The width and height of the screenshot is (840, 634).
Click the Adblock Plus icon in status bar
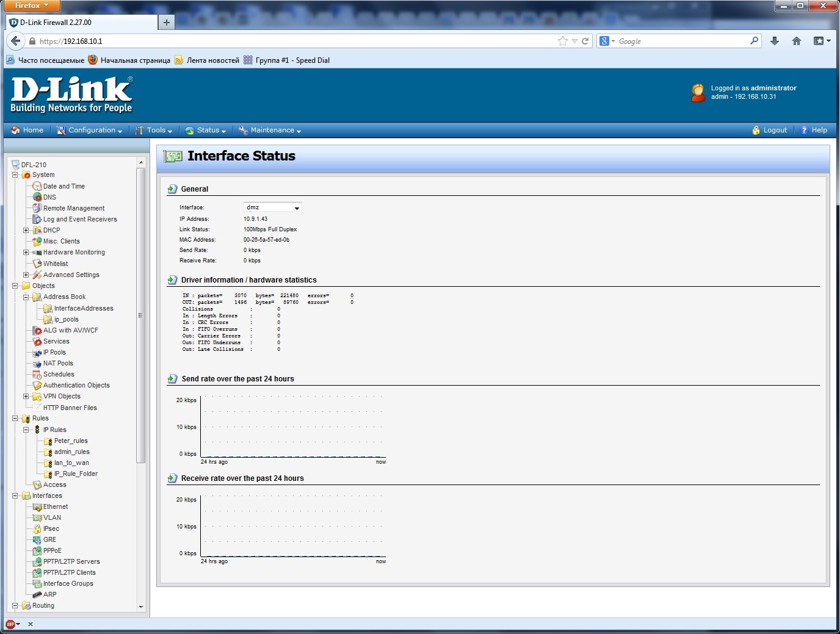[10, 624]
